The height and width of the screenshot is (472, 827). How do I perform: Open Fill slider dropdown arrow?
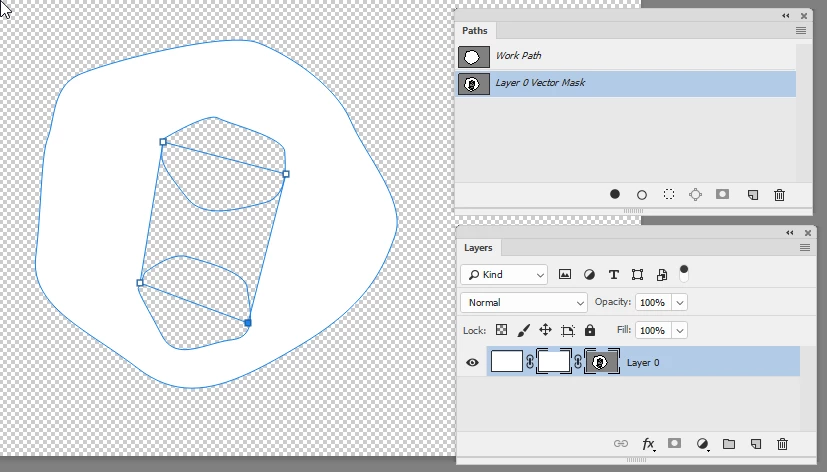tap(680, 331)
